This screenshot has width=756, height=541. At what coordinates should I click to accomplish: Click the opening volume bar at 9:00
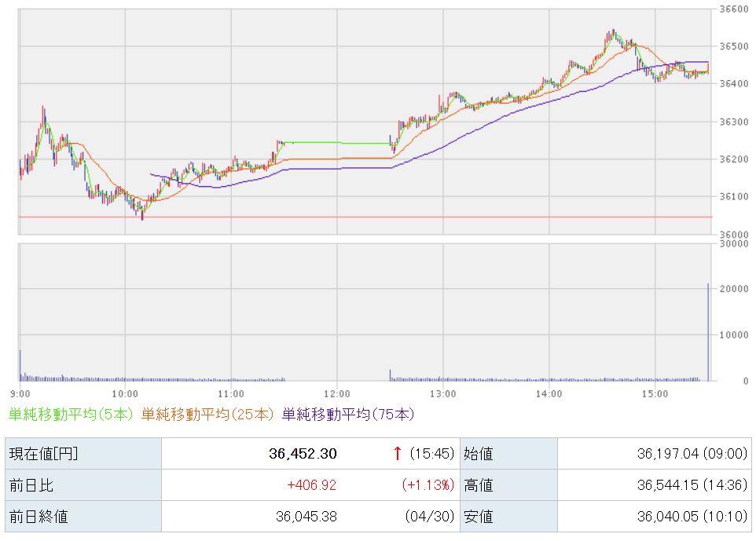click(x=20, y=366)
